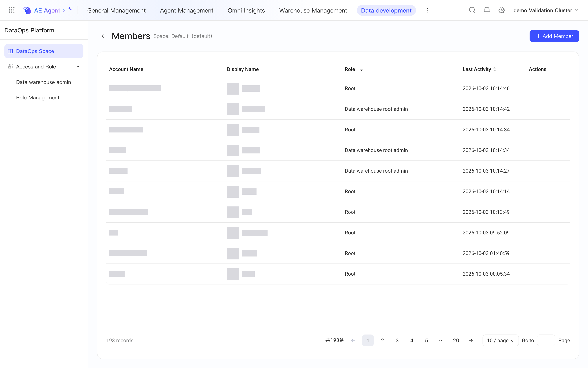Open the General Management tab
The image size is (588, 368).
coord(116,10)
